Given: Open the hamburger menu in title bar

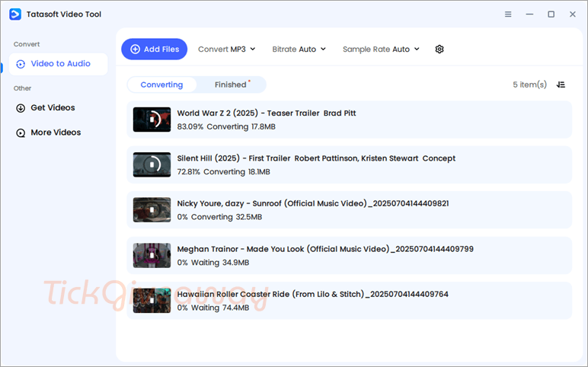Looking at the screenshot, I should (508, 14).
